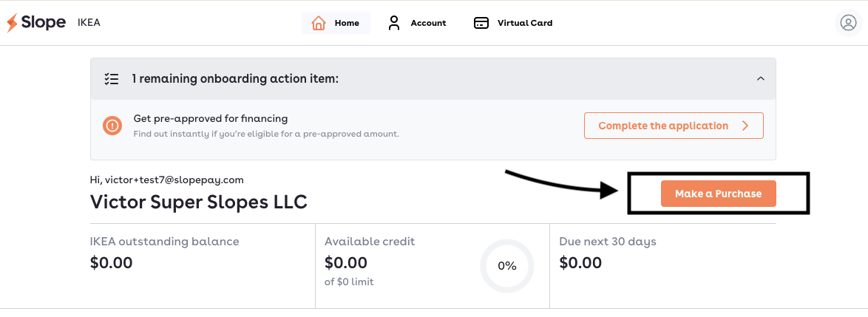Click the Virtual Card credit card icon
Image resolution: width=868 pixels, height=317 pixels.
481,23
